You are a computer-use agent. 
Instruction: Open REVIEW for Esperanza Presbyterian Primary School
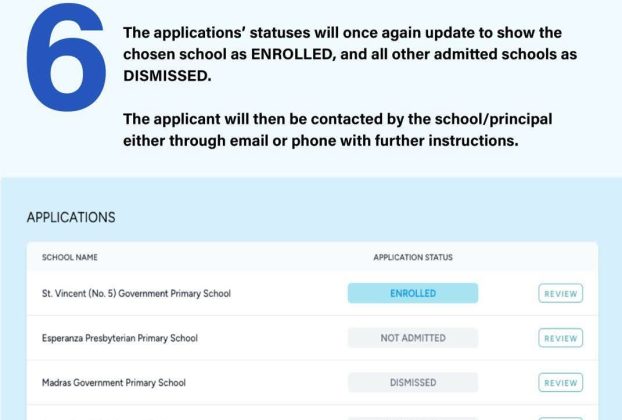click(561, 338)
